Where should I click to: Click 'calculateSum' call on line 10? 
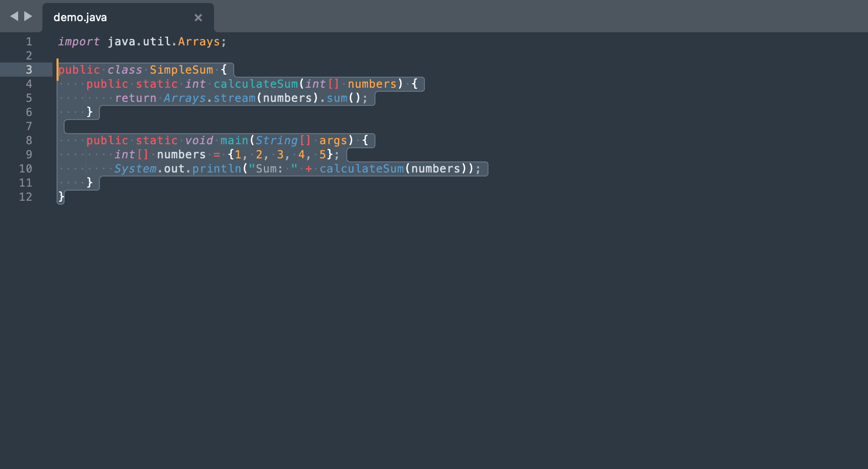pos(361,168)
